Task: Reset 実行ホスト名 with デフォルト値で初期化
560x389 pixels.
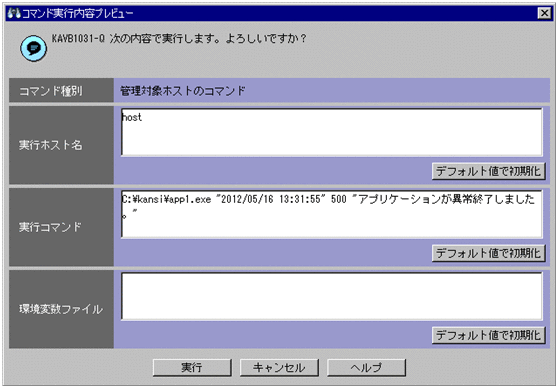Action: 489,171
